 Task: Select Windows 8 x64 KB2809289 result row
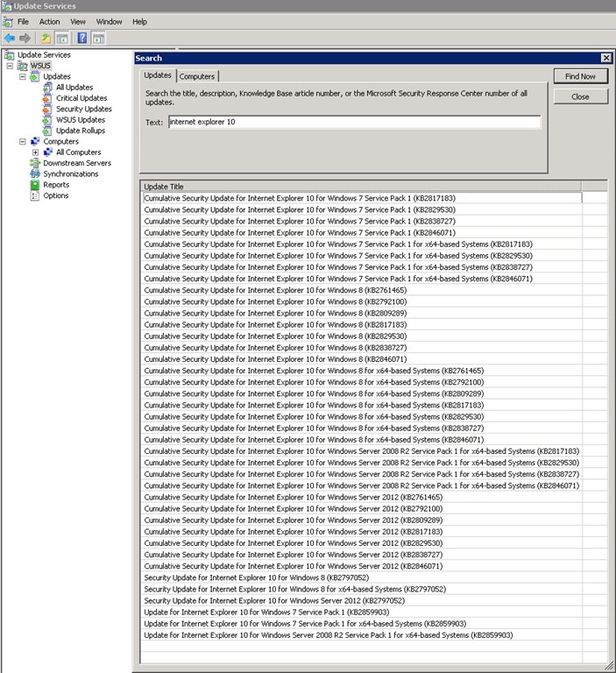[x=361, y=393]
